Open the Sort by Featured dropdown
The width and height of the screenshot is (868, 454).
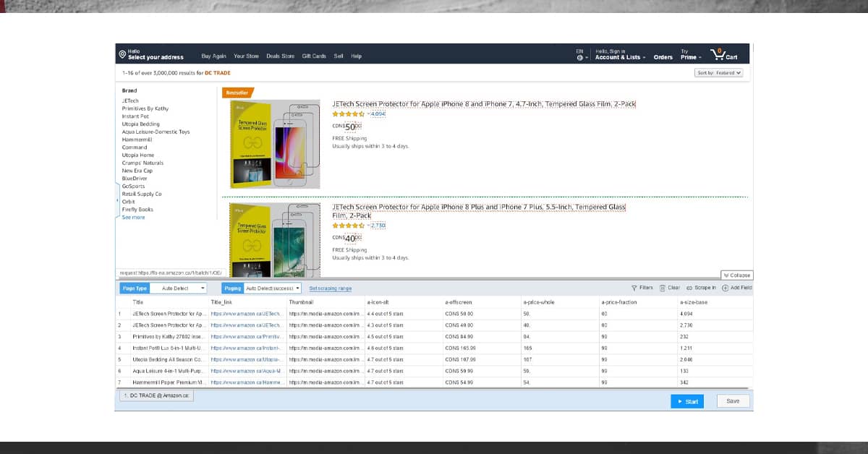click(x=719, y=73)
